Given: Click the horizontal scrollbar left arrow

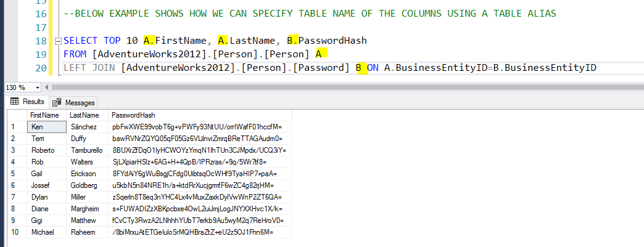Looking at the screenshot, I should 46,87.
